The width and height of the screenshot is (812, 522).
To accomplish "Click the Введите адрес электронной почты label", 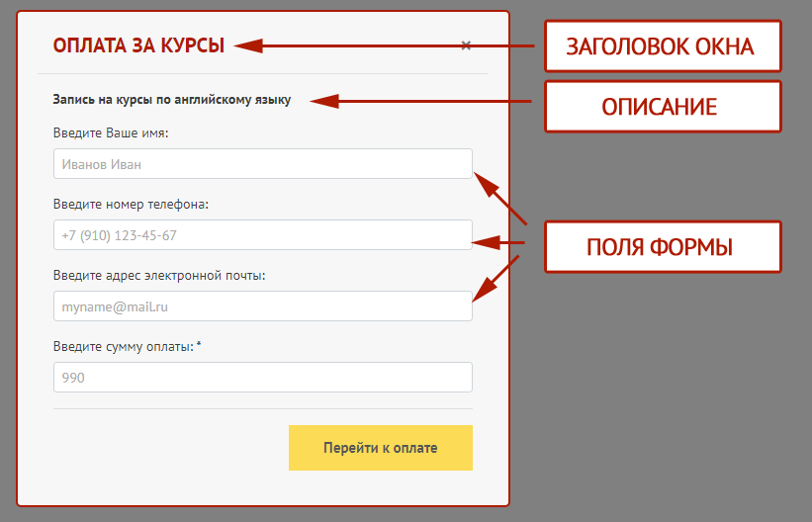I will [x=159, y=275].
